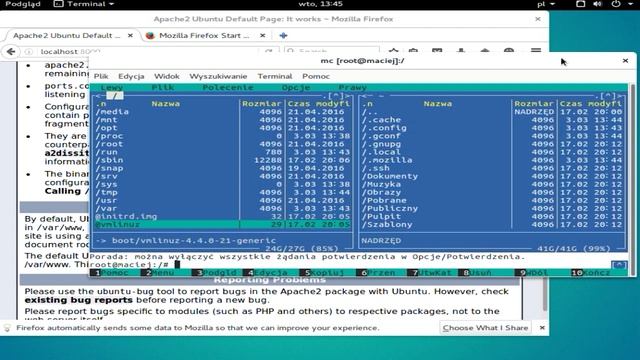Open new Firefox tab with plus
Viewport: 640px width, 360px height.
click(x=283, y=36)
